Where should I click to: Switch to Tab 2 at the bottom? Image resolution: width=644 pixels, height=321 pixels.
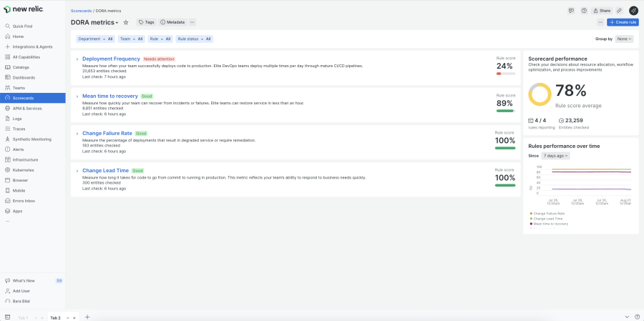tap(55, 317)
